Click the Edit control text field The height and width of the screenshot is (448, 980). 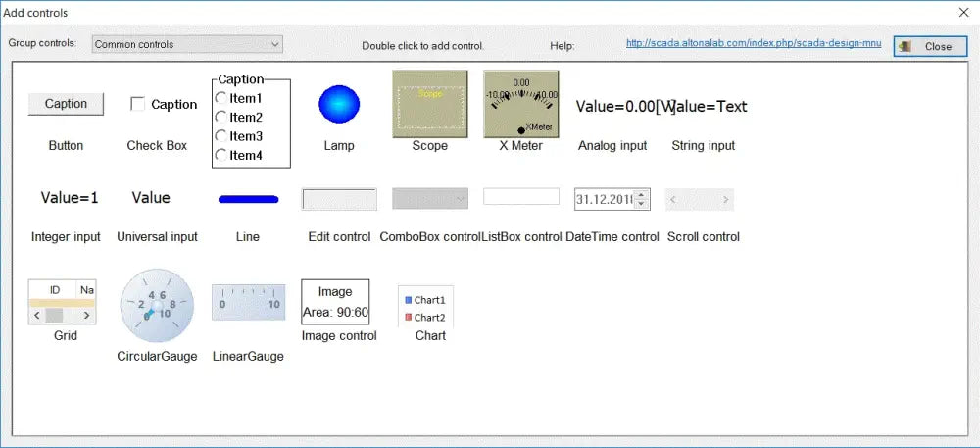(x=339, y=199)
